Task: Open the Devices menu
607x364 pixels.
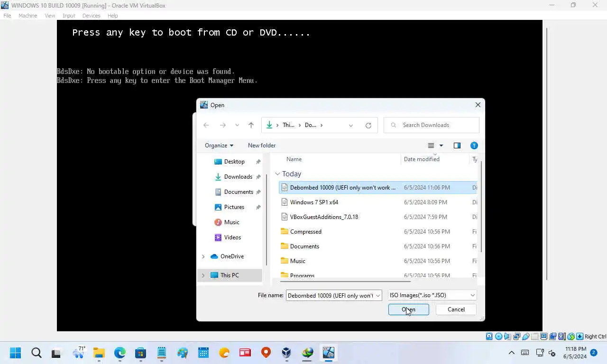Action: point(91,16)
